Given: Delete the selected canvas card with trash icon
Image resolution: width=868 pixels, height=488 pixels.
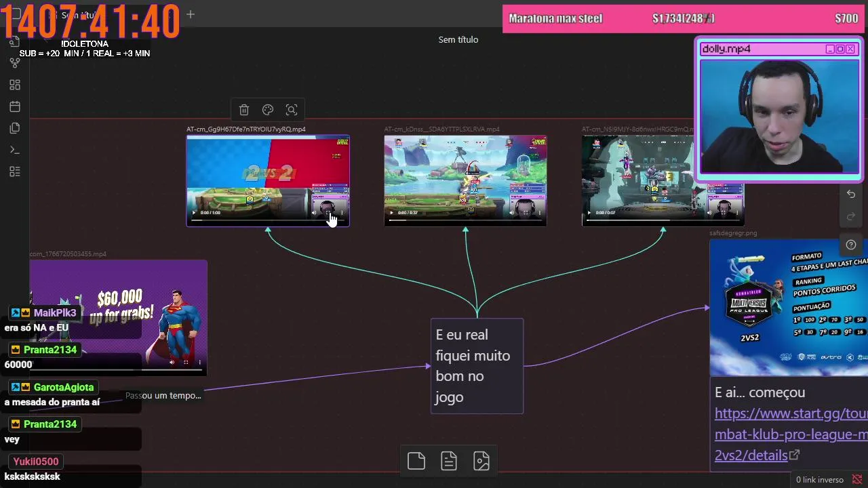Looking at the screenshot, I should pyautogui.click(x=244, y=110).
